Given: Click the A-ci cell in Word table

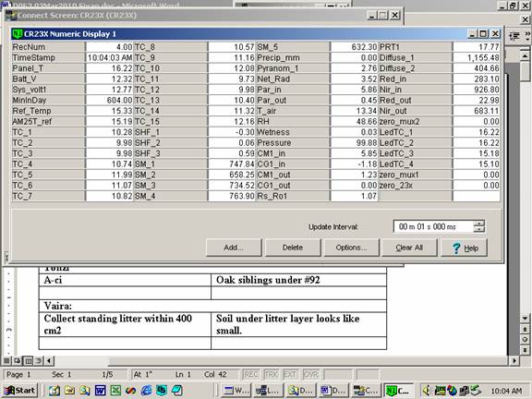Looking at the screenshot, I should click(x=125, y=280).
